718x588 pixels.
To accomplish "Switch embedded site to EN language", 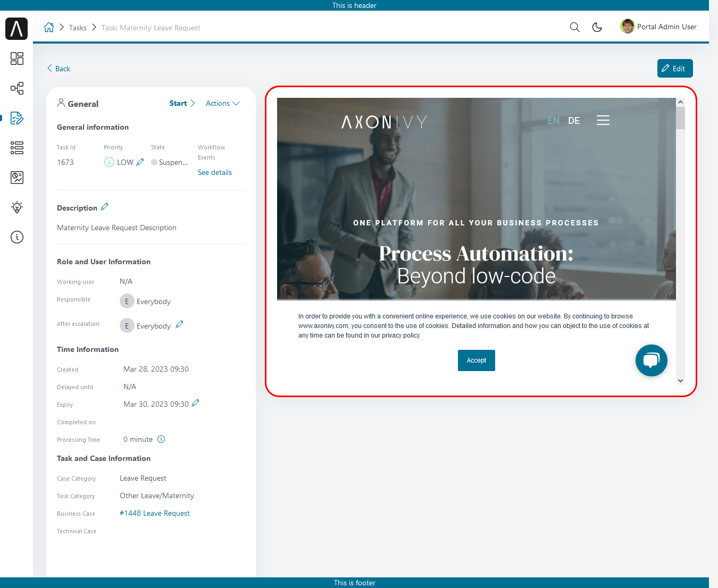I will coord(554,121).
